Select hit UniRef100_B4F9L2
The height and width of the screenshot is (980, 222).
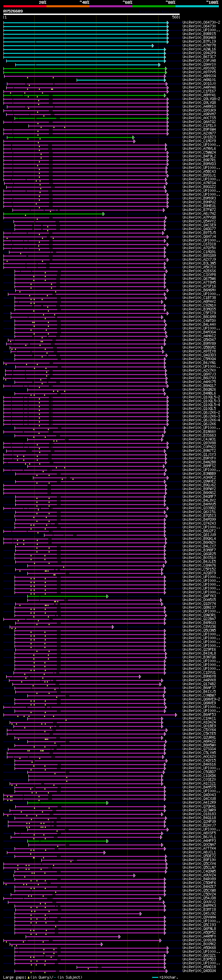(x=199, y=156)
